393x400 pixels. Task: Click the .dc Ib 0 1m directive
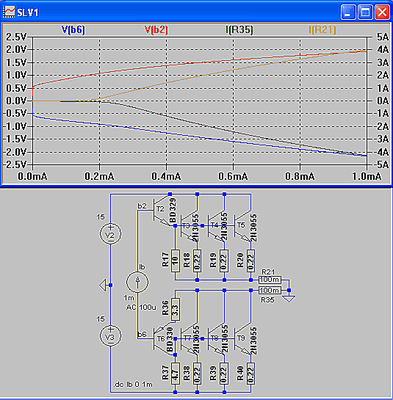(133, 385)
